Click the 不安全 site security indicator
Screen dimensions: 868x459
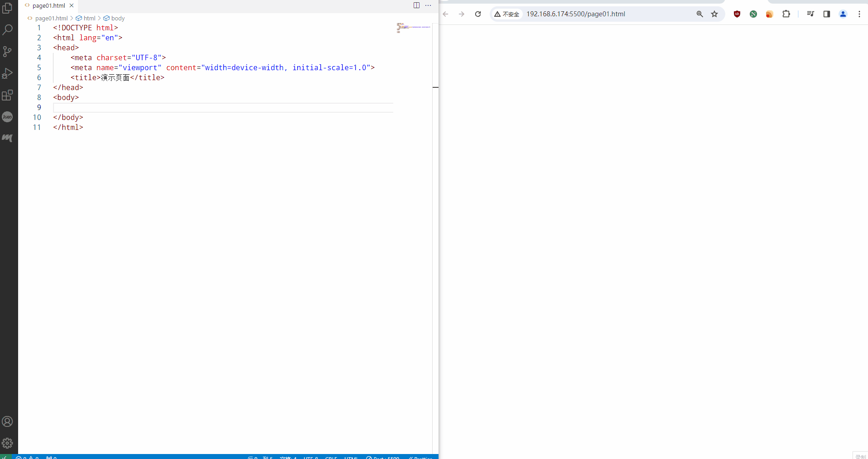coord(507,14)
